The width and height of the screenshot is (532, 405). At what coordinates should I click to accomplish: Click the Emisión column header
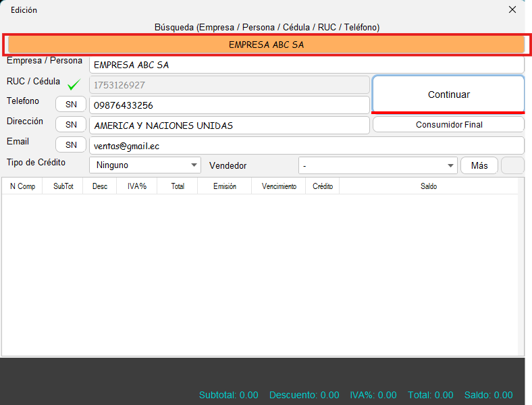[224, 186]
